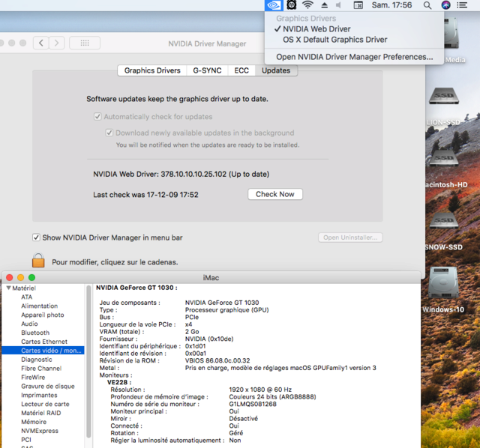Switch to G-SYNC tab
This screenshot has width=480, height=448.
pos(207,70)
